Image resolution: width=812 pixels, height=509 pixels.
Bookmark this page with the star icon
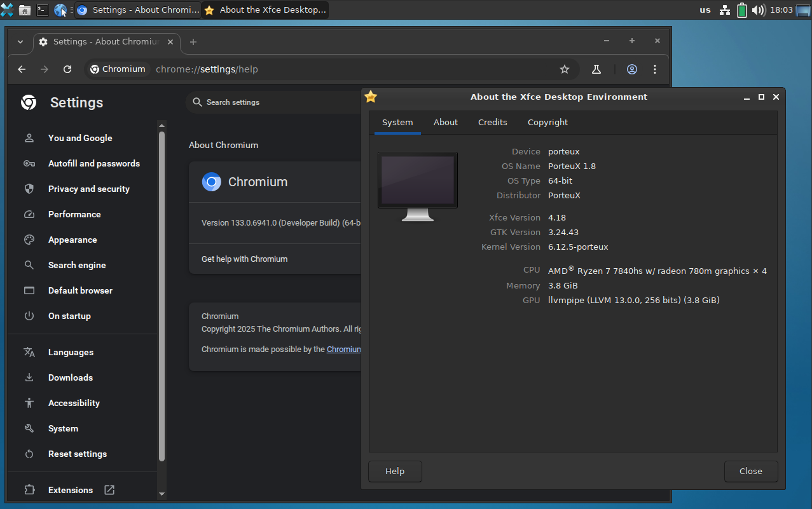click(x=565, y=69)
